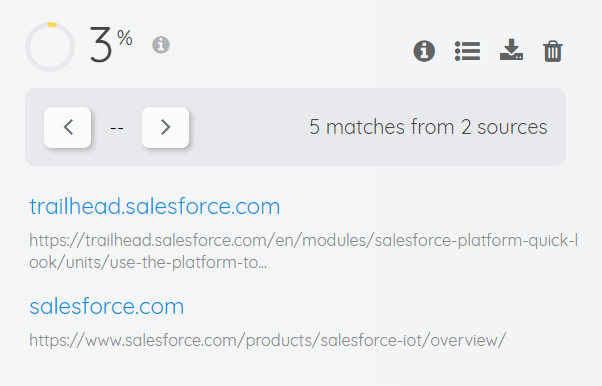Click the "--" match position indicator

click(x=117, y=128)
